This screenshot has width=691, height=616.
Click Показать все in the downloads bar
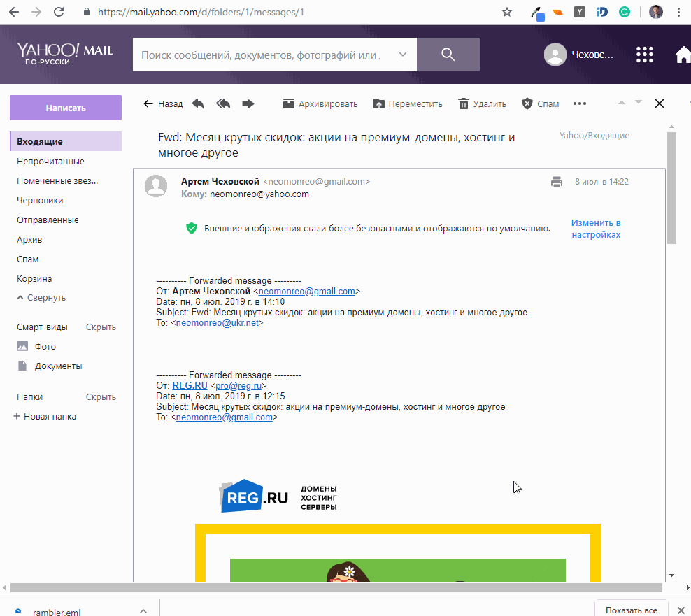631,610
